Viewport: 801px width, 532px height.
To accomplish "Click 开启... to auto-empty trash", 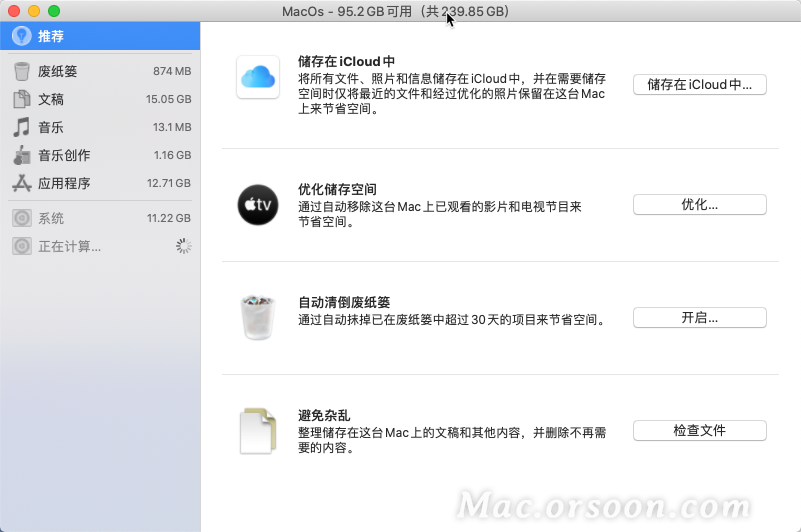I will click(x=699, y=317).
